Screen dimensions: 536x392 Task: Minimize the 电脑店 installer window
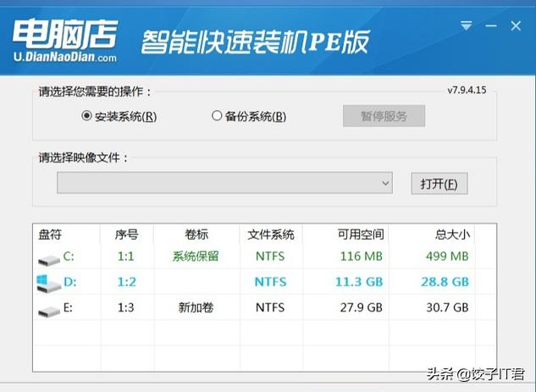(x=491, y=25)
